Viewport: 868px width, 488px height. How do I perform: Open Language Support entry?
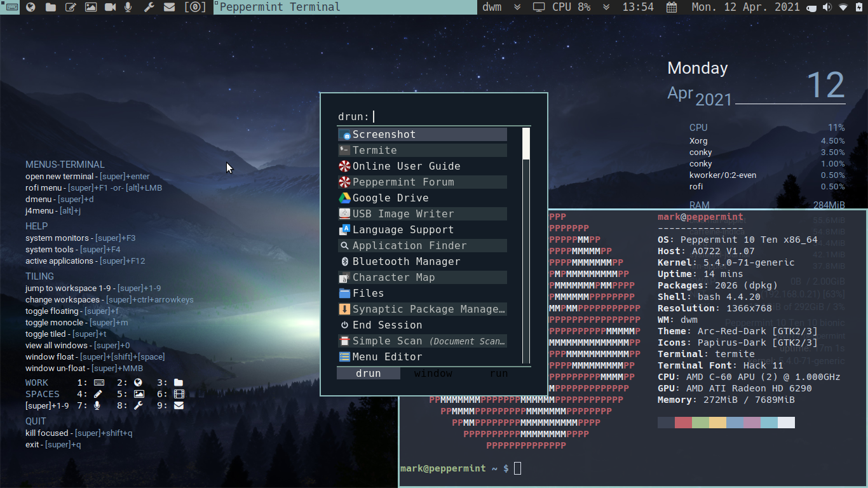423,230
